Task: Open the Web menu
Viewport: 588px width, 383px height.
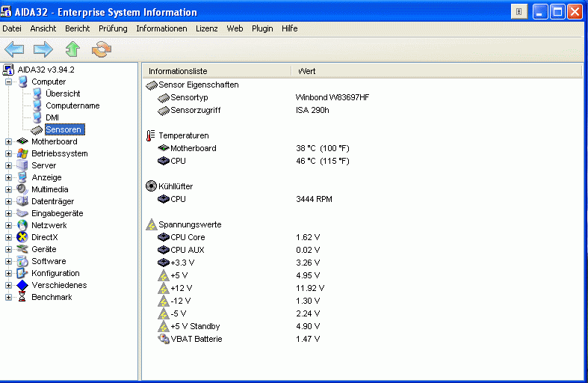Action: click(235, 28)
